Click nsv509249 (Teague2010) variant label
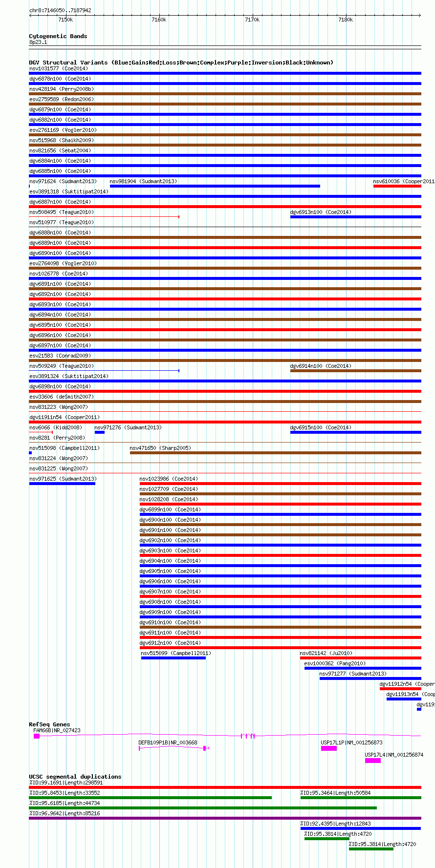This screenshot has width=435, height=868. tap(62, 366)
